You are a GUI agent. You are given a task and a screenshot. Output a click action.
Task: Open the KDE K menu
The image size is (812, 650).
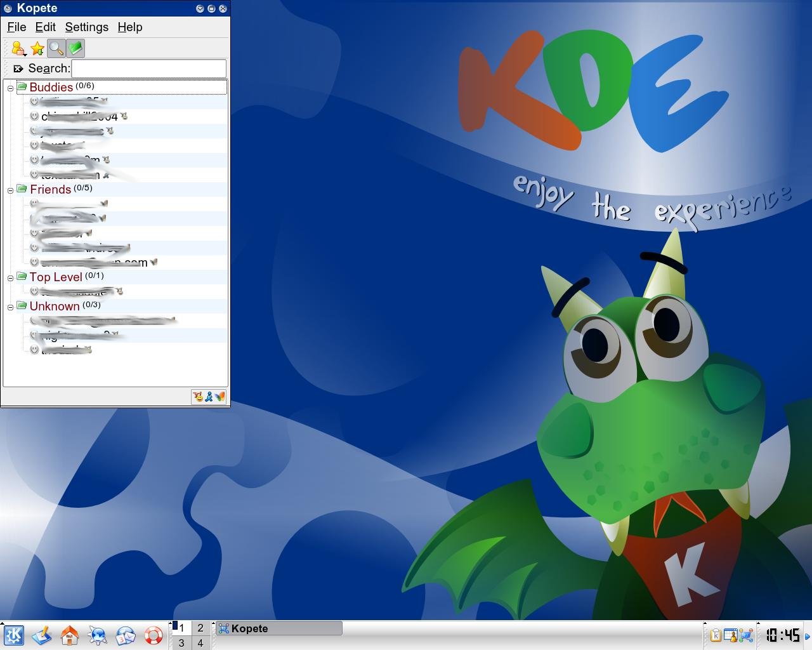click(x=13, y=635)
